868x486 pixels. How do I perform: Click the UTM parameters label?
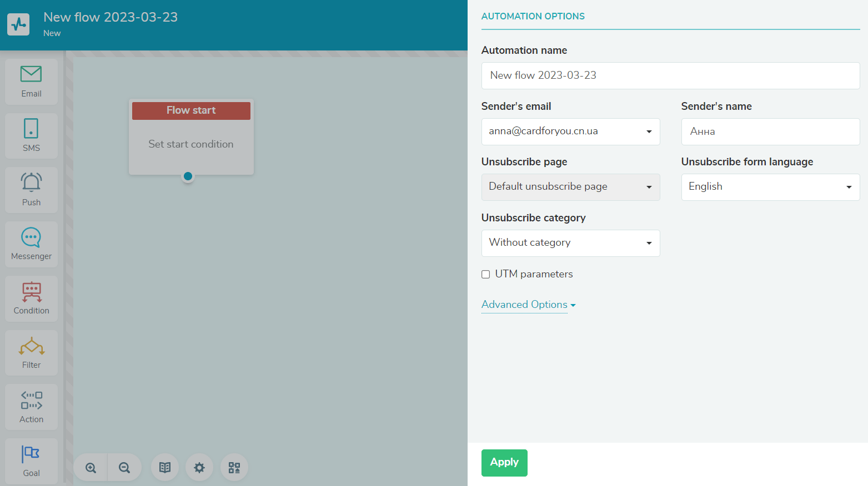[x=534, y=274]
